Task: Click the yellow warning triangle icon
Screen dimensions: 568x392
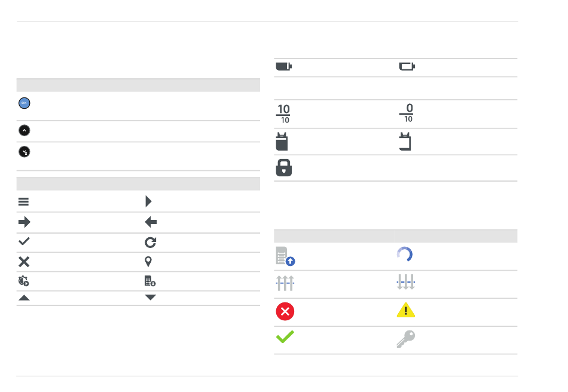Action: tap(406, 310)
